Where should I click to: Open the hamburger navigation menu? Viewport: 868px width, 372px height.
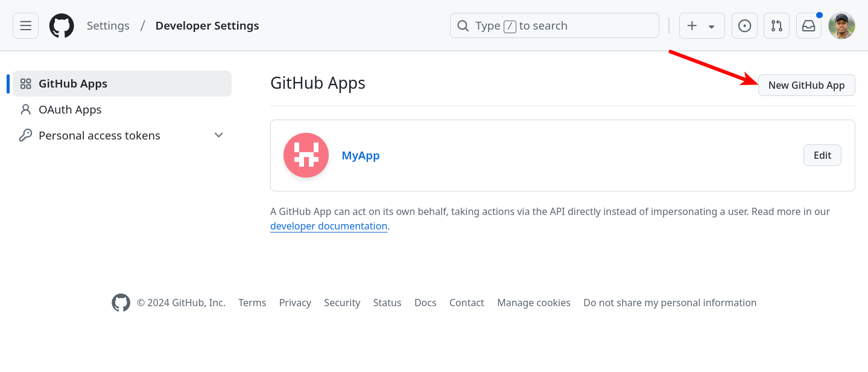[x=25, y=26]
